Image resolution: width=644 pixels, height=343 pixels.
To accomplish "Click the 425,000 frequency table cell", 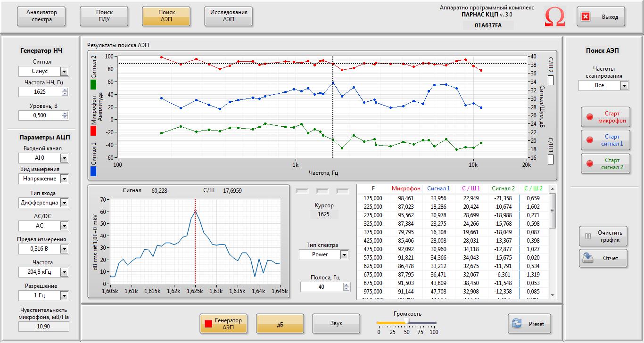I will 373,241.
